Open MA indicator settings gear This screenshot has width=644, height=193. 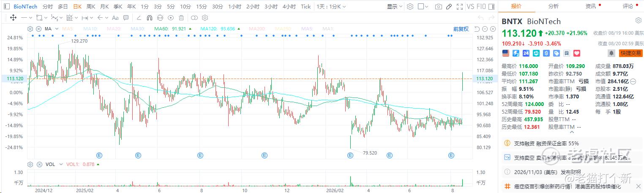[x=30, y=29]
